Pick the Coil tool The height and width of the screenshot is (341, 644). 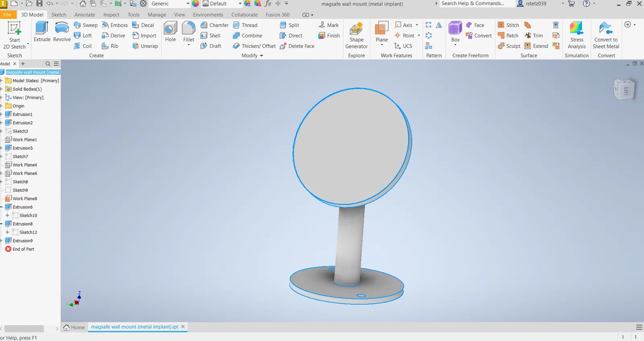point(83,46)
